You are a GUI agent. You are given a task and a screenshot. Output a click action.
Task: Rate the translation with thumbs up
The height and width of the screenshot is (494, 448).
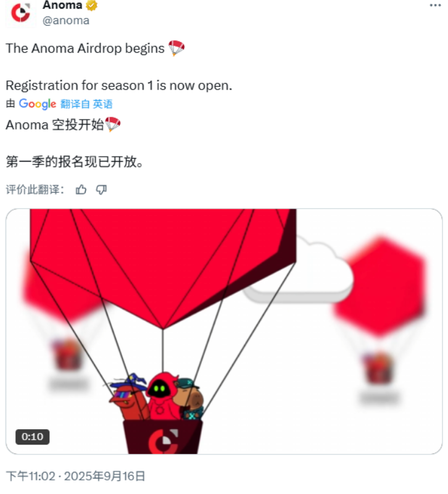(x=81, y=190)
